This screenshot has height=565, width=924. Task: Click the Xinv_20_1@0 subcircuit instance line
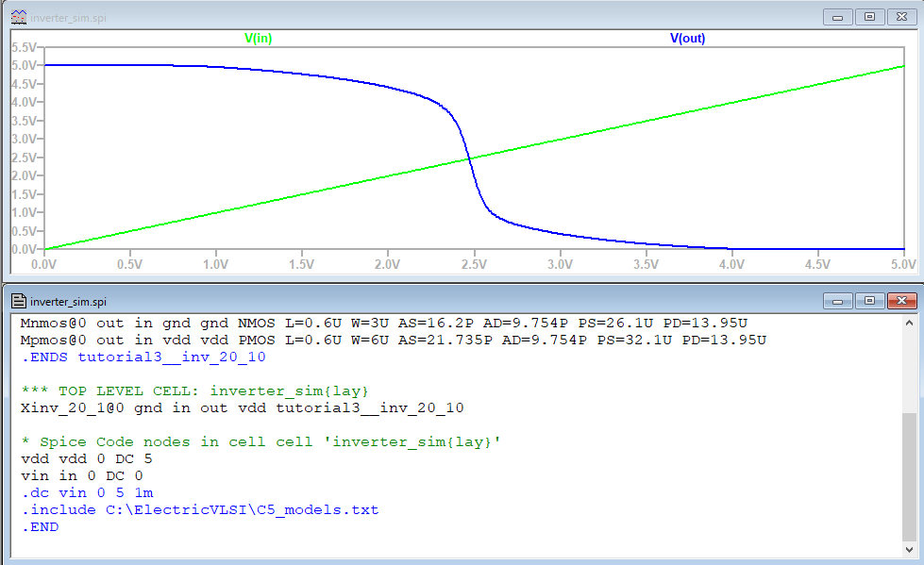(x=242, y=407)
